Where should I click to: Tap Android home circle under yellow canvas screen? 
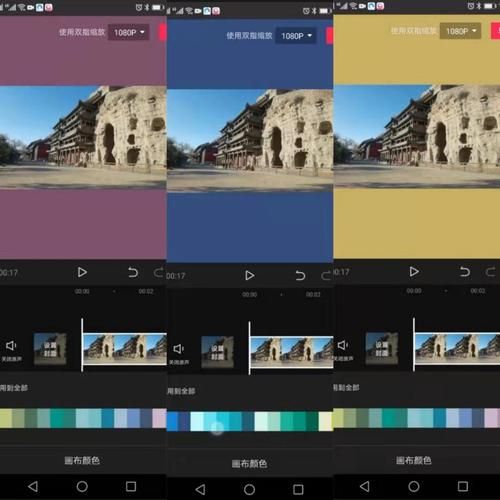click(414, 486)
